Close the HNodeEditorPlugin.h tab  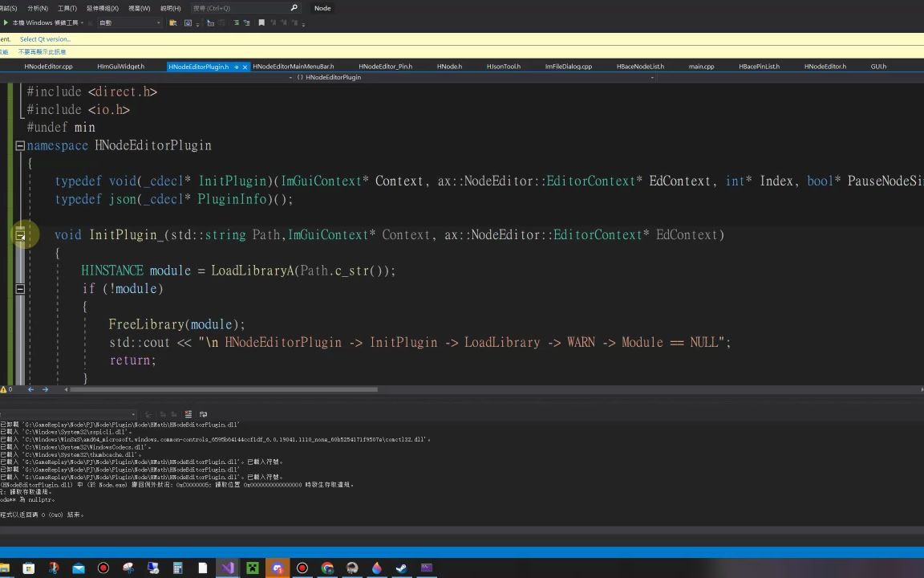click(245, 67)
